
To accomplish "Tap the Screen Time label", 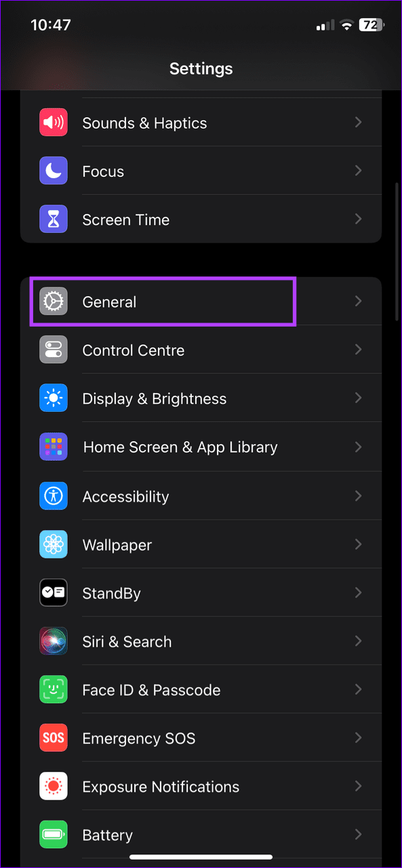I will (125, 220).
